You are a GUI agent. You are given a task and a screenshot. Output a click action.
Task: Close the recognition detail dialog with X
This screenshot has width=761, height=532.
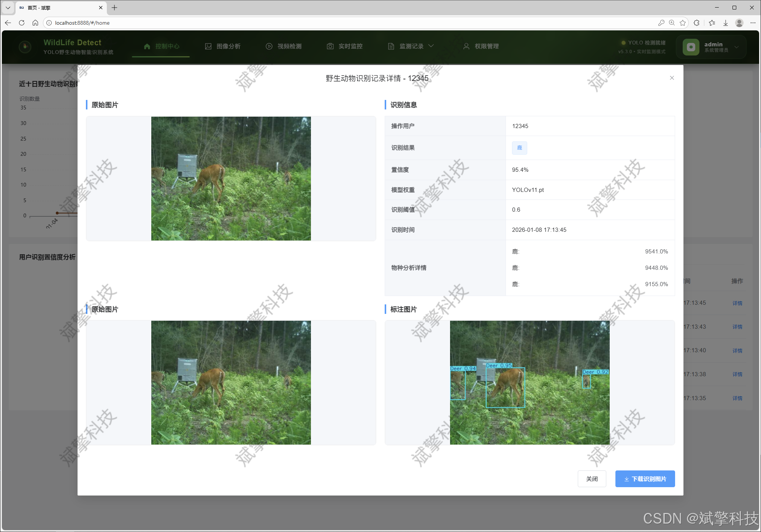click(x=672, y=78)
